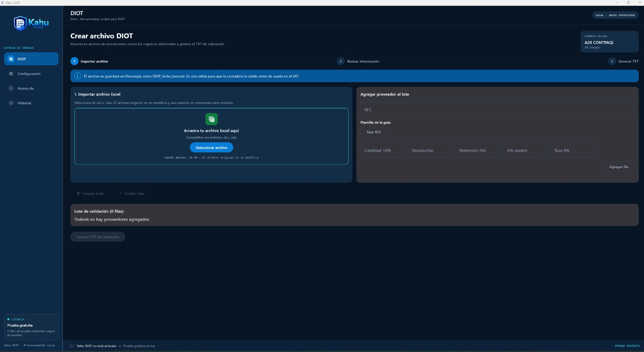Select the Tasa 16% template chip
The image size is (644, 352).
pos(374,132)
